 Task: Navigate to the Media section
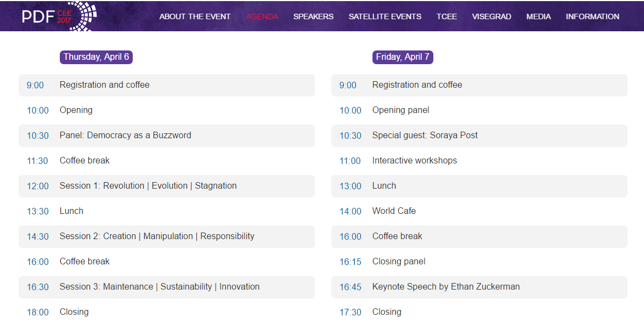pos(538,16)
